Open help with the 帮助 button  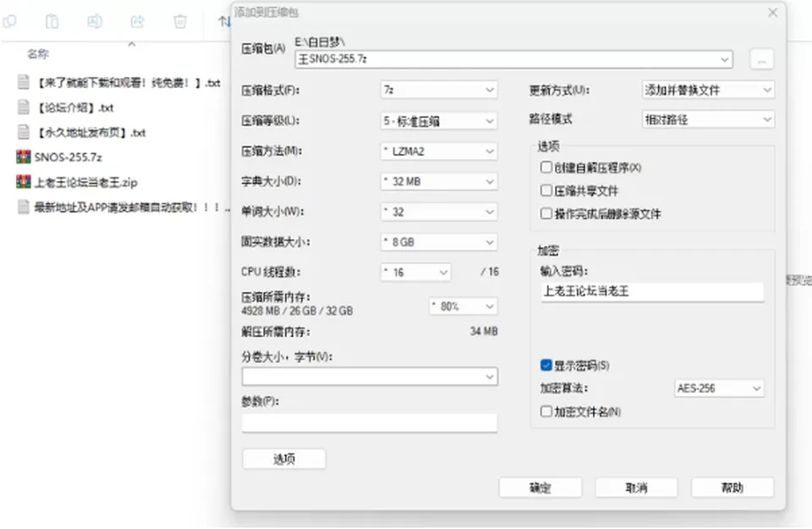[732, 488]
